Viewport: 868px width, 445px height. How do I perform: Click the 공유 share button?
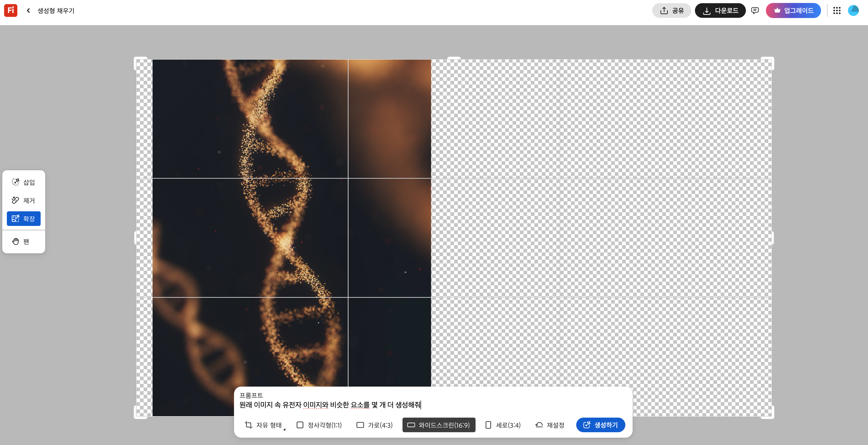point(672,10)
